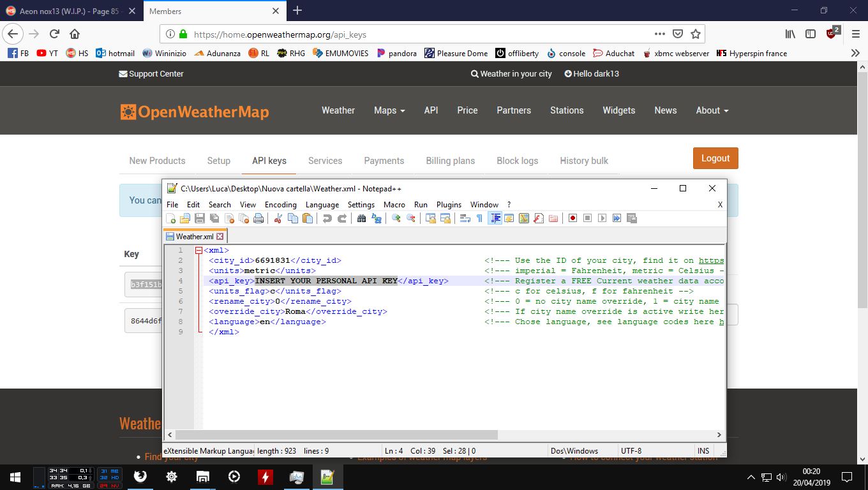868x490 pixels.
Task: Click the orange Logout button
Action: 715,158
